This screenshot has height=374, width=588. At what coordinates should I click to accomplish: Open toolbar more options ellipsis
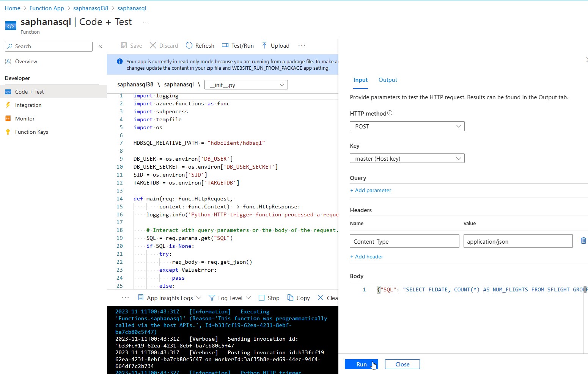click(x=302, y=45)
